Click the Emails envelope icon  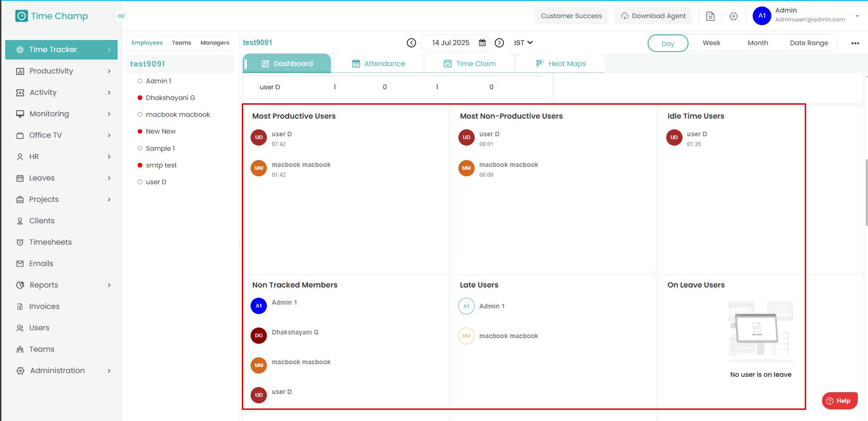[20, 264]
